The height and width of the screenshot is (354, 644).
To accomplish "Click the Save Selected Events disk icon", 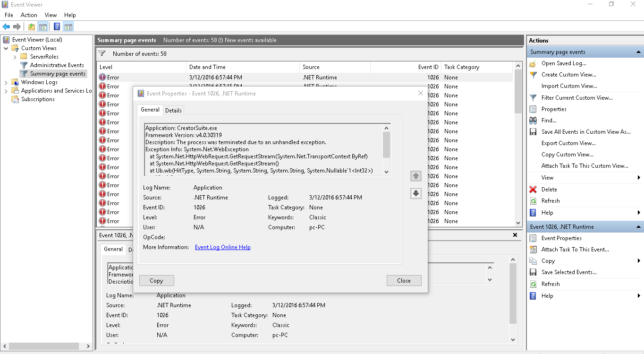I will point(533,272).
